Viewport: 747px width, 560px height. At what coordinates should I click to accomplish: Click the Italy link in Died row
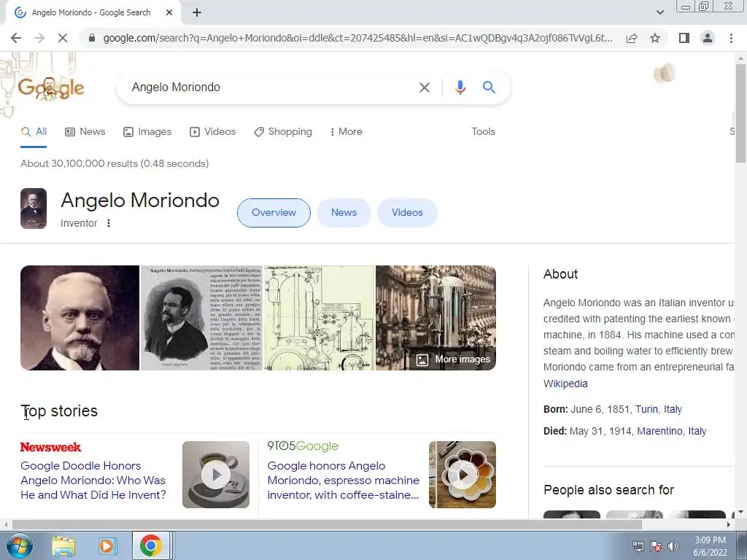tap(697, 432)
